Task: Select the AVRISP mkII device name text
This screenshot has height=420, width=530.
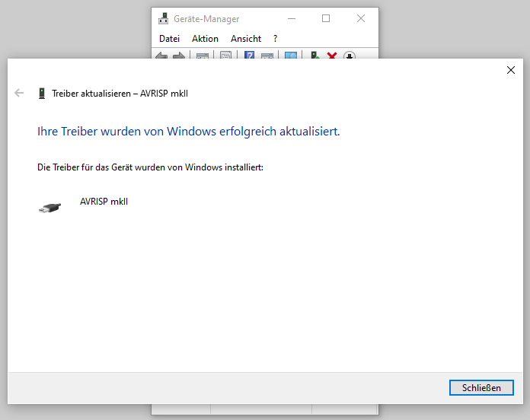Action: [104, 202]
